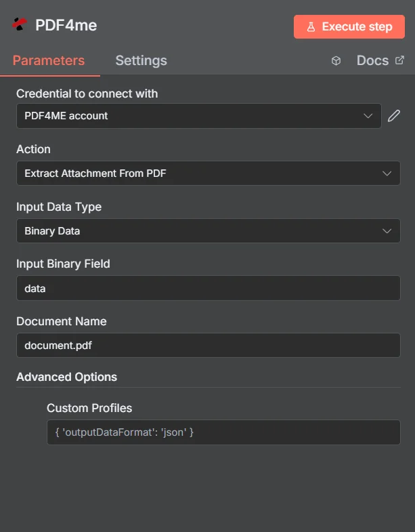415x532 pixels.
Task: Click the 'Credential to connect with' label
Action: 87,94
